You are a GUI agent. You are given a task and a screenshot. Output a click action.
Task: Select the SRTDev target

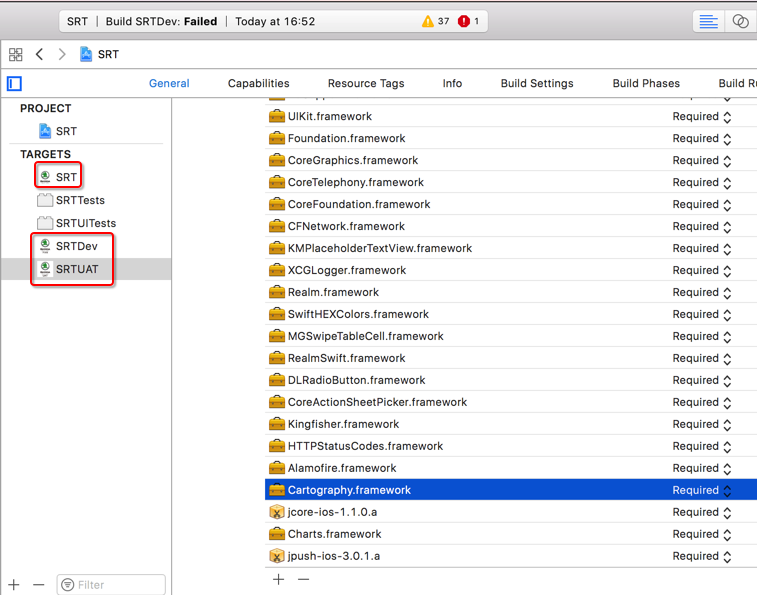[x=69, y=246]
